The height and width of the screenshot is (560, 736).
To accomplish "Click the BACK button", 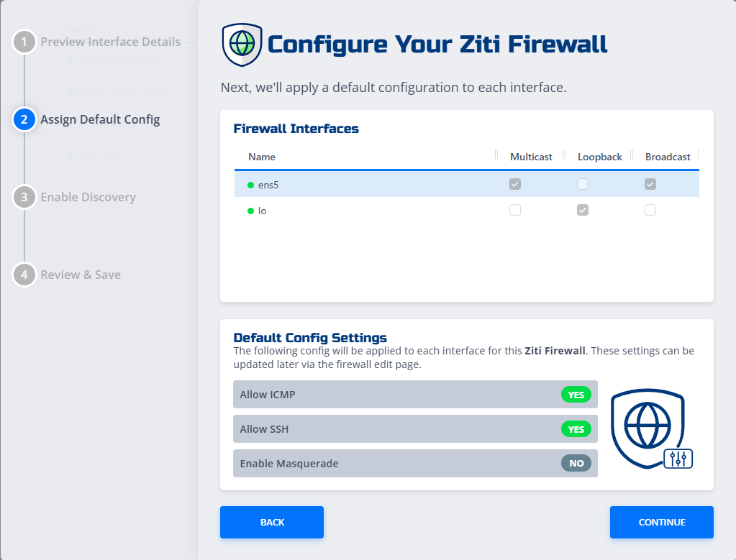I will click(x=271, y=522).
